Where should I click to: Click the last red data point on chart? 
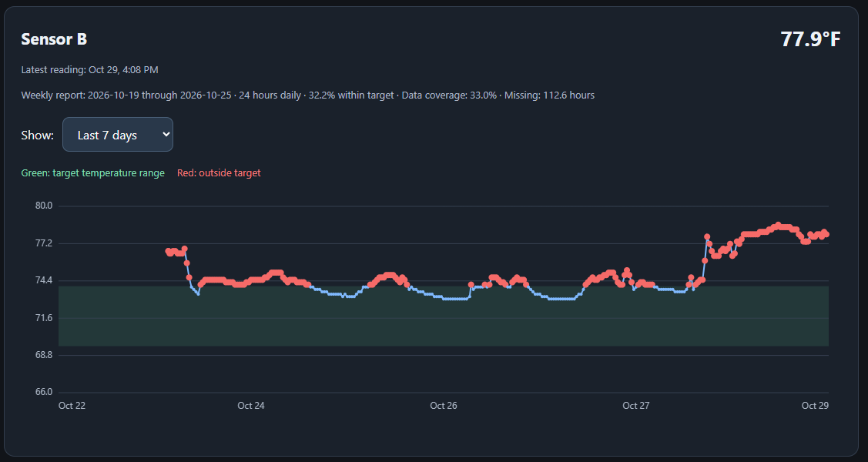point(826,234)
